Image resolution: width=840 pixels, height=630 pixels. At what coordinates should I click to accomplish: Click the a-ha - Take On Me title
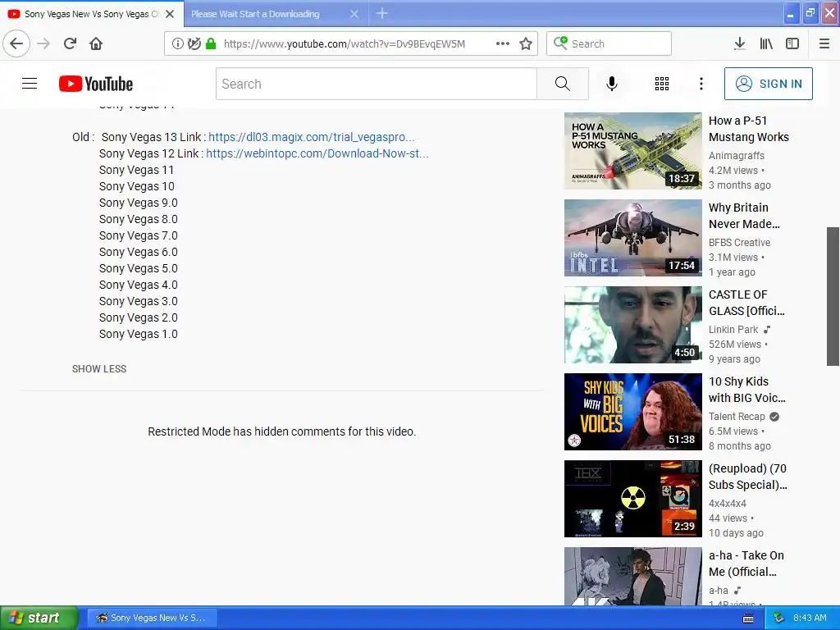coord(746,564)
